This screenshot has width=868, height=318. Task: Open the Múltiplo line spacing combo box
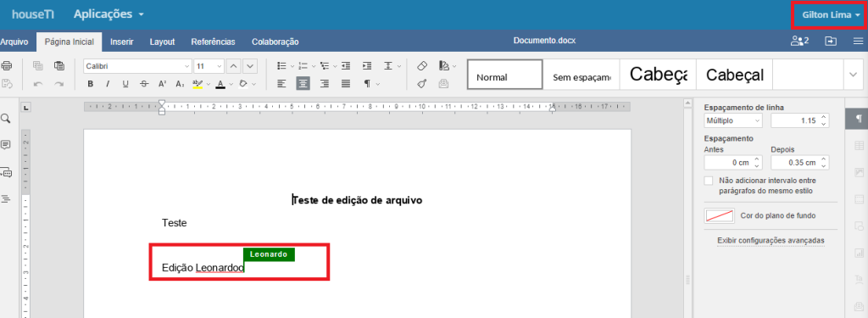[x=733, y=120]
